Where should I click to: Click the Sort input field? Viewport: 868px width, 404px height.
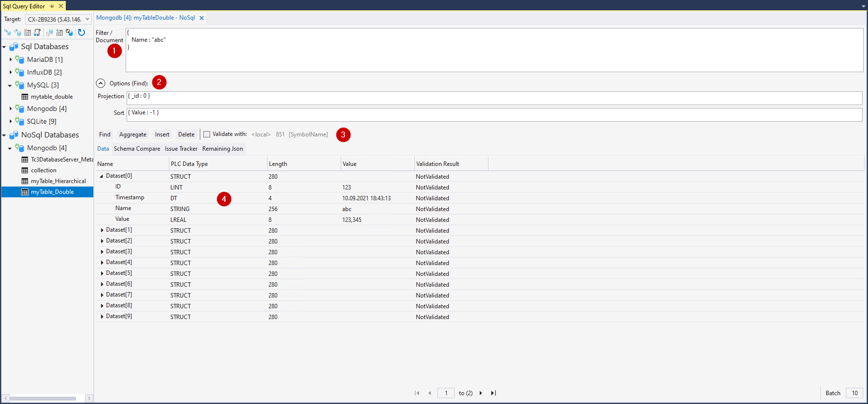494,114
